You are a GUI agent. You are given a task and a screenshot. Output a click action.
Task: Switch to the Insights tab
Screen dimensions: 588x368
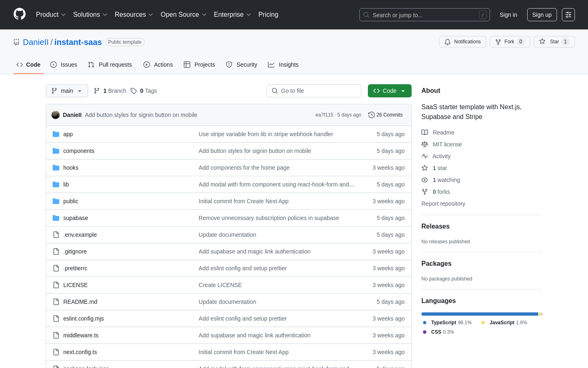point(283,65)
